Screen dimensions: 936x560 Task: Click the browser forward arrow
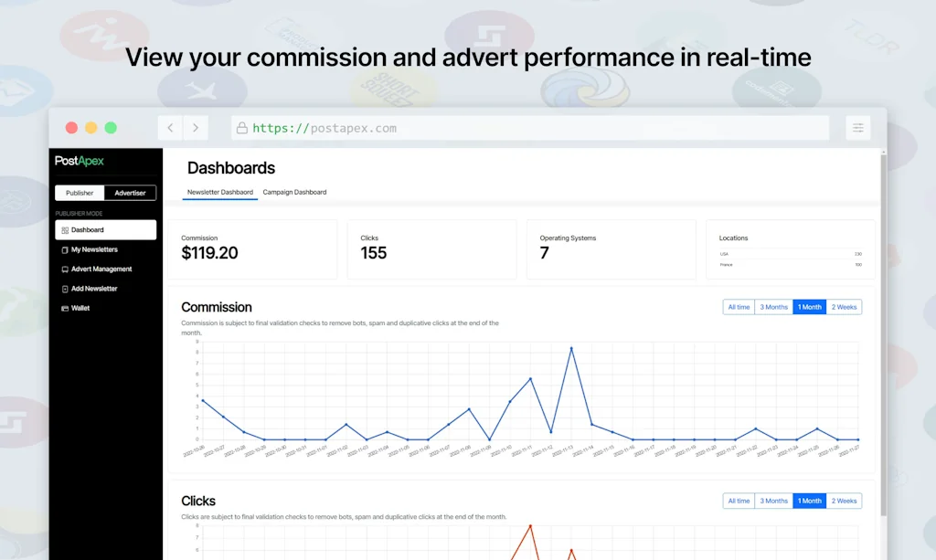coord(196,128)
